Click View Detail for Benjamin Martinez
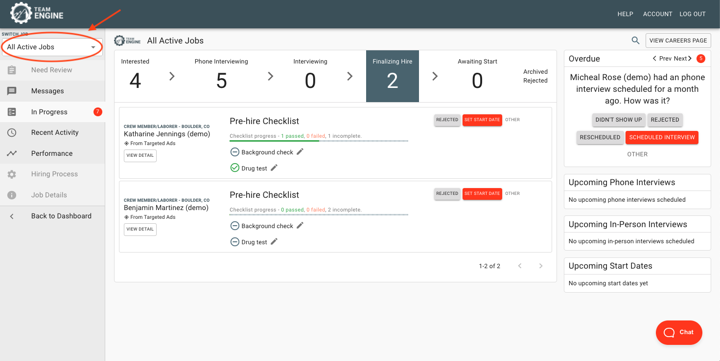This screenshot has height=361, width=720. point(140,229)
